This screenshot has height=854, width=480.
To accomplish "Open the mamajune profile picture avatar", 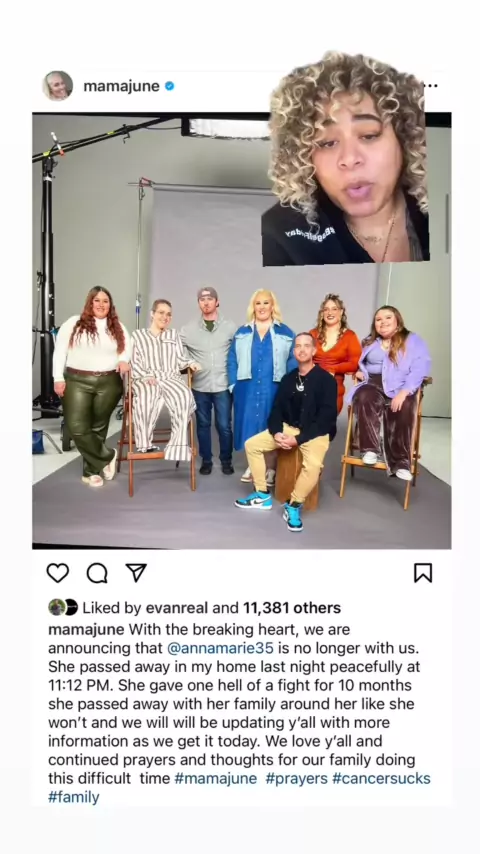I will pyautogui.click(x=58, y=86).
